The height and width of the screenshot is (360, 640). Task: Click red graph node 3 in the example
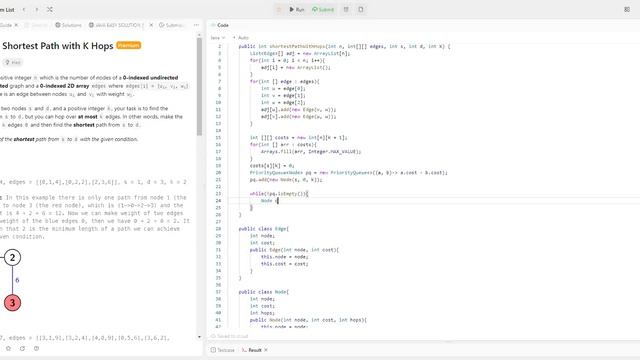[x=12, y=303]
